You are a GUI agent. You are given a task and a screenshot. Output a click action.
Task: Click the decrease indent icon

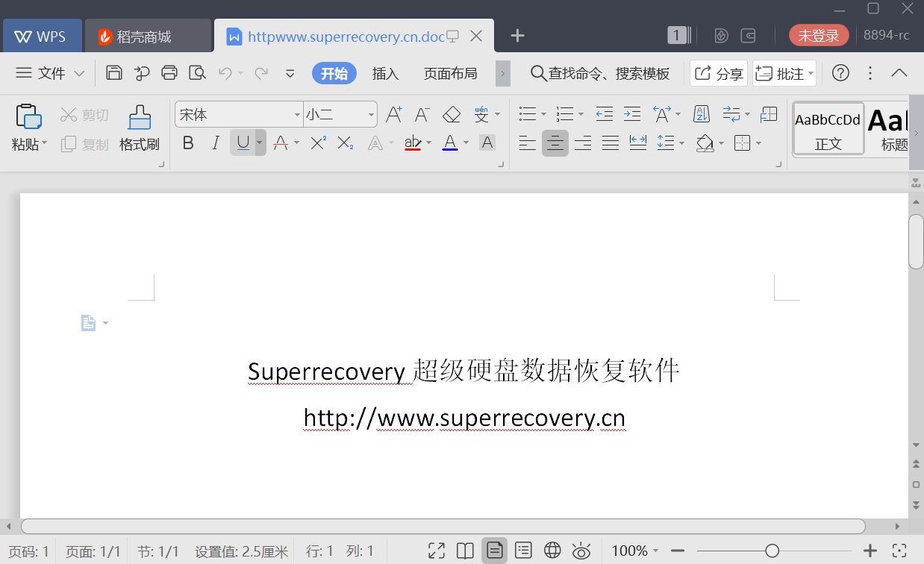[x=605, y=115]
